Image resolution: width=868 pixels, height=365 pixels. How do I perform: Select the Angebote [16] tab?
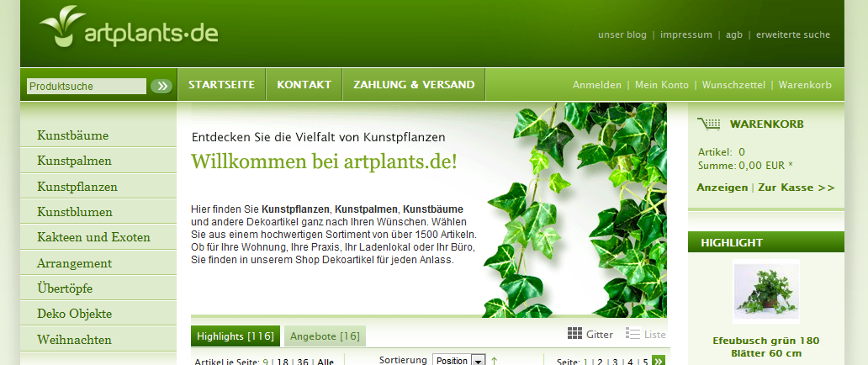(x=325, y=336)
